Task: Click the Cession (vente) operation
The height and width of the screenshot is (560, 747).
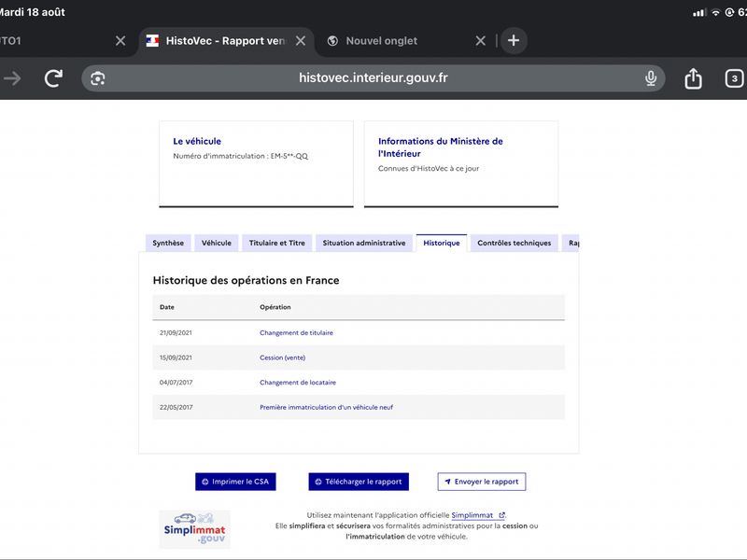Action: 283,357
